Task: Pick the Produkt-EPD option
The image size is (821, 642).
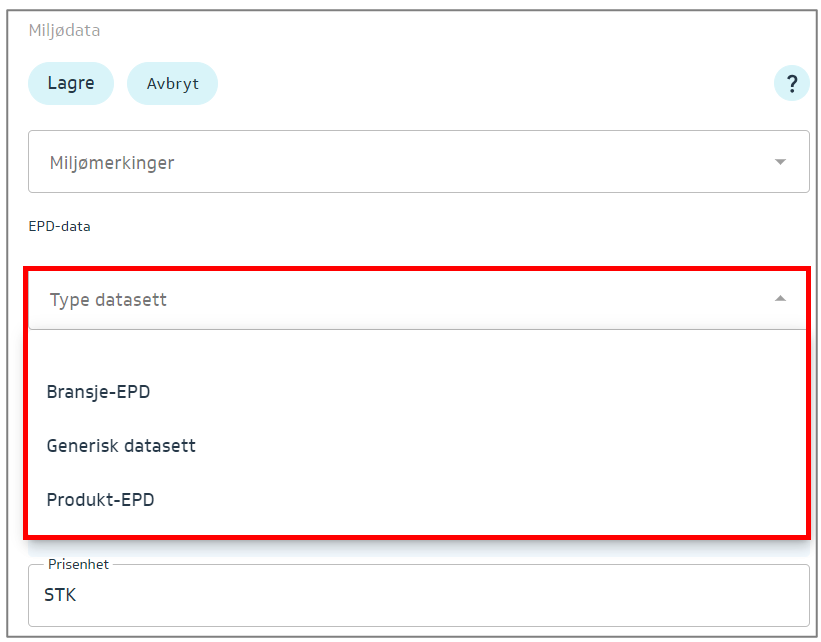Action: 101,499
